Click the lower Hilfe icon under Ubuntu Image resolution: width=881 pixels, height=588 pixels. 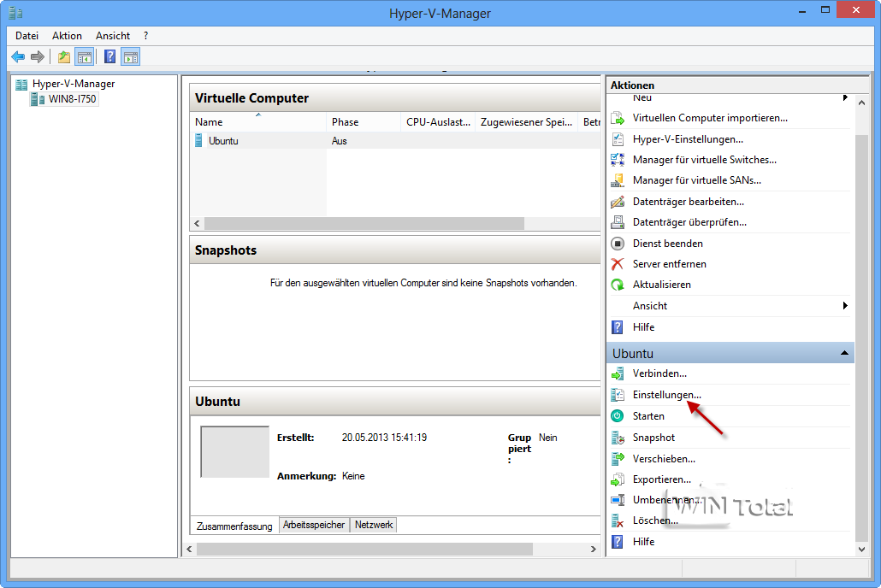click(x=618, y=542)
